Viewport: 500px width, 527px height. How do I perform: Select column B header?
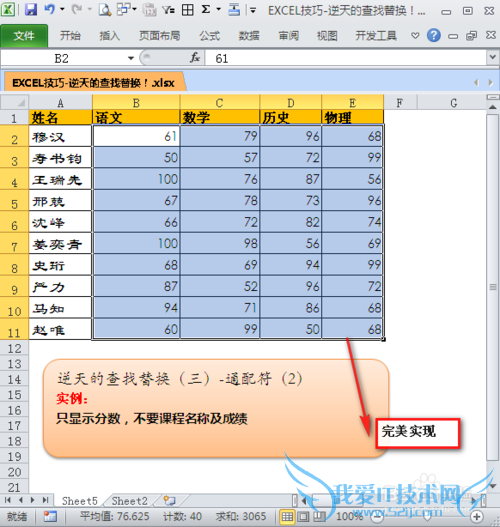click(x=136, y=103)
